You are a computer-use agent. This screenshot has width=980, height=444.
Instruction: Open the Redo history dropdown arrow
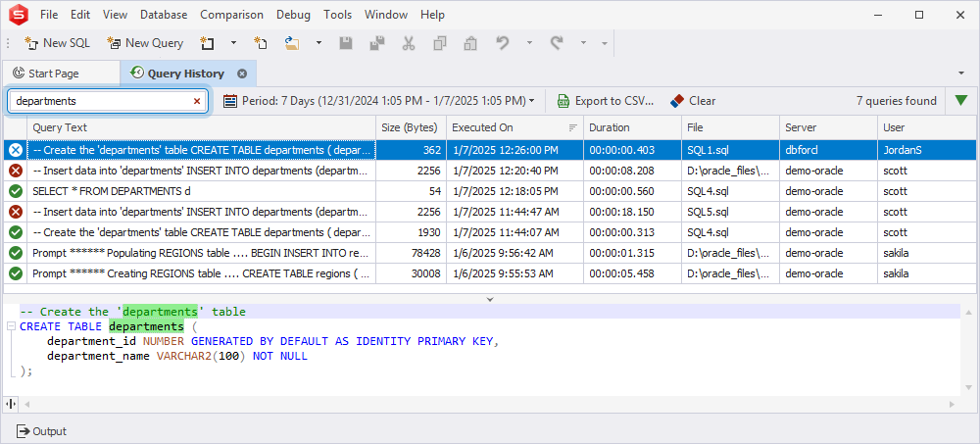coord(583,43)
